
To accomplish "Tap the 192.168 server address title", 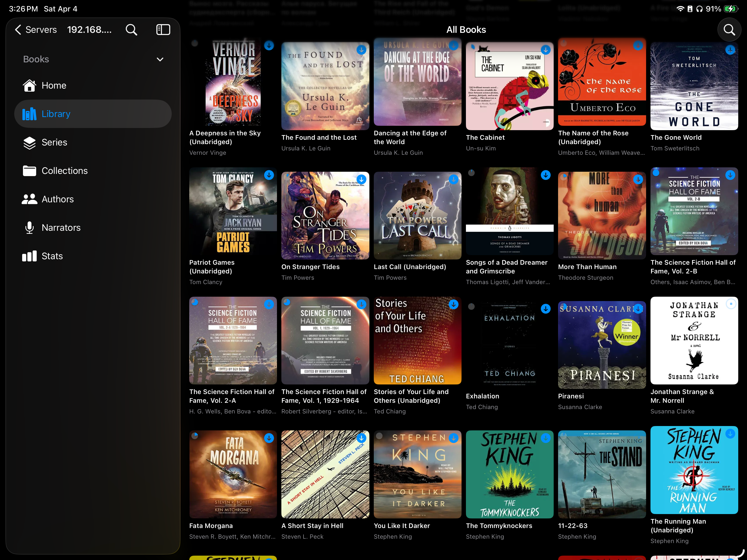I will point(89,30).
